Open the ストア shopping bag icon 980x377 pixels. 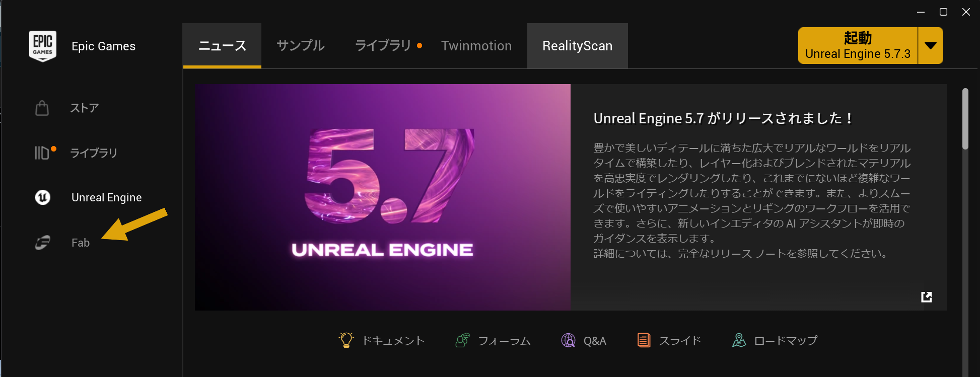42,108
